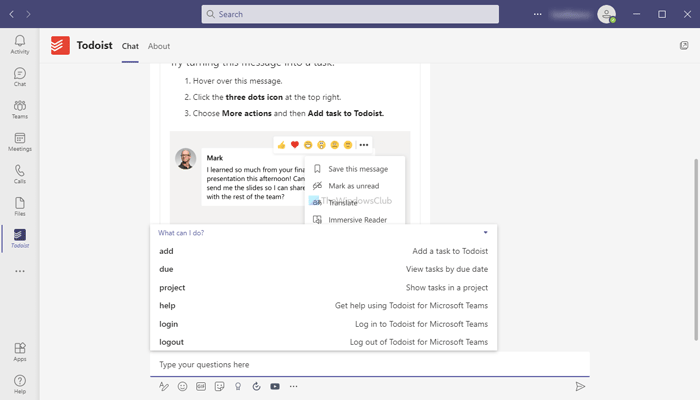This screenshot has width=700, height=400.
Task: Collapse the What can I do list
Action: point(486,233)
